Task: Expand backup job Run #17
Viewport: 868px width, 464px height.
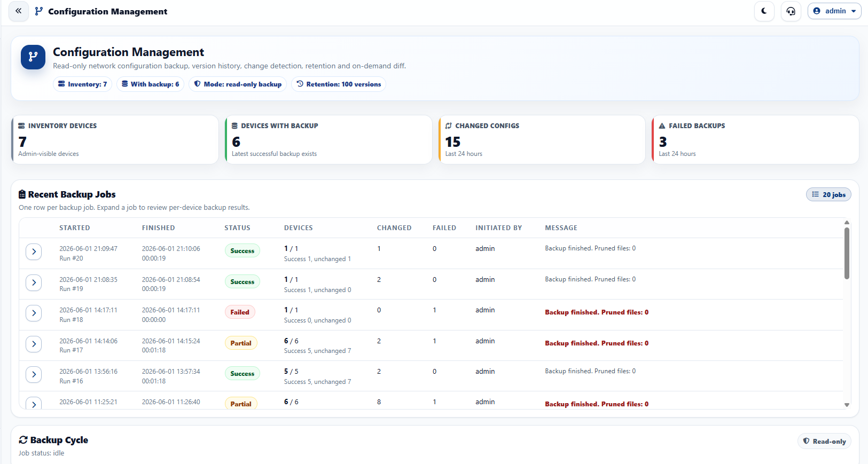Action: pos(34,344)
